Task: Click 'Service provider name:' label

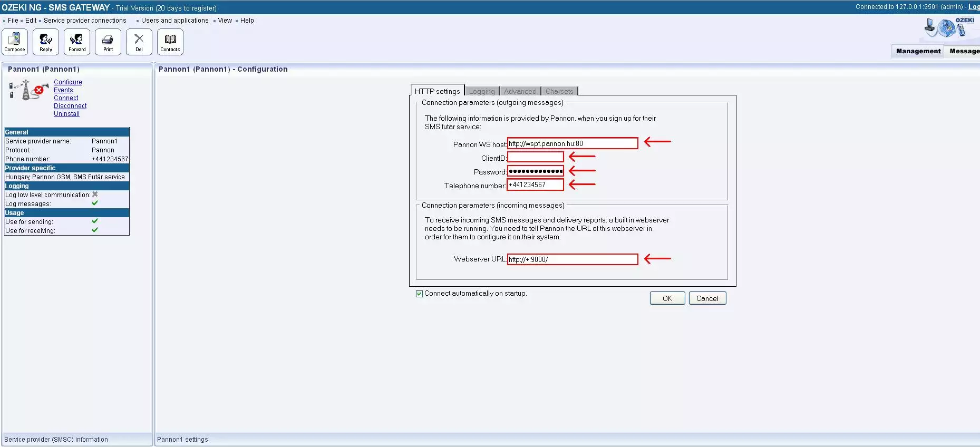Action: coord(38,141)
